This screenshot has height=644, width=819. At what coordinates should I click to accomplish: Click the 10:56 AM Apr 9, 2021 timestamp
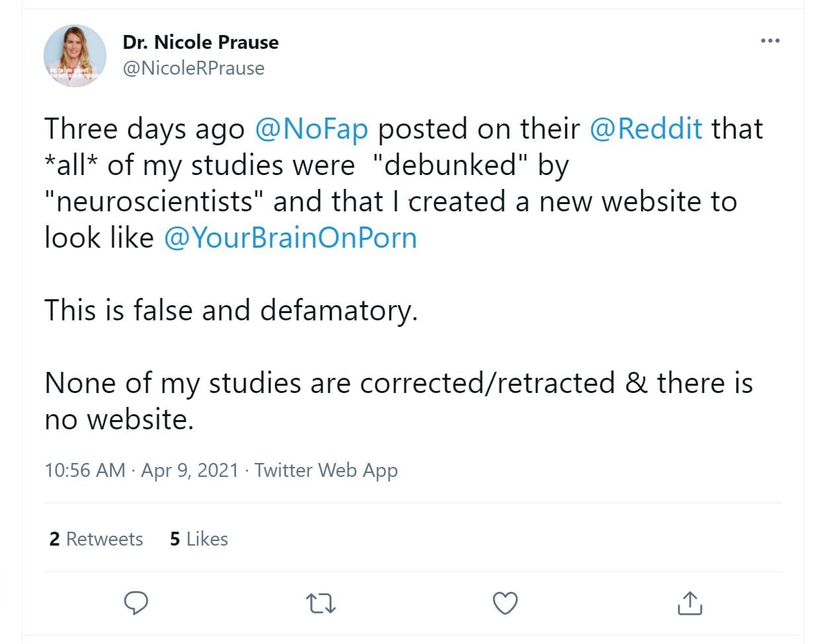141,470
